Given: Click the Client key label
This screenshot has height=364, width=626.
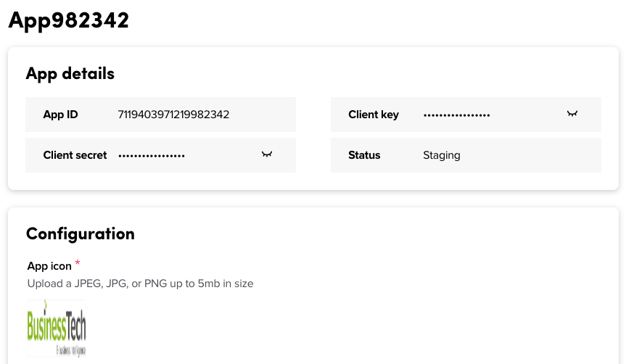Looking at the screenshot, I should pyautogui.click(x=374, y=115).
